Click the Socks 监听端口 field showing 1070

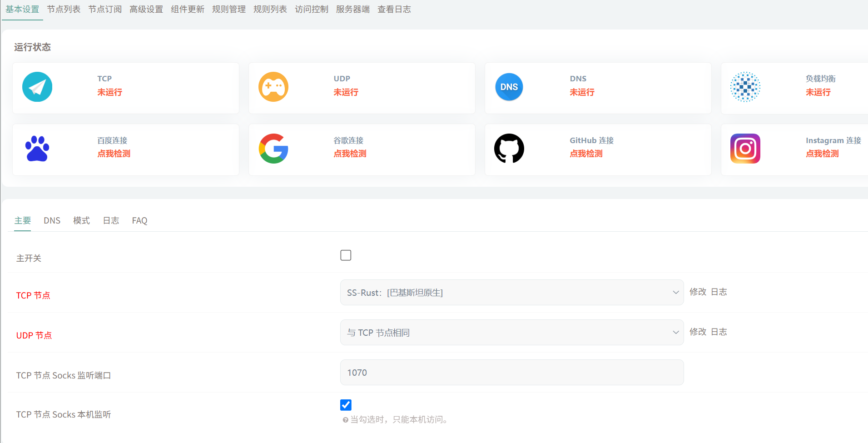(512, 373)
